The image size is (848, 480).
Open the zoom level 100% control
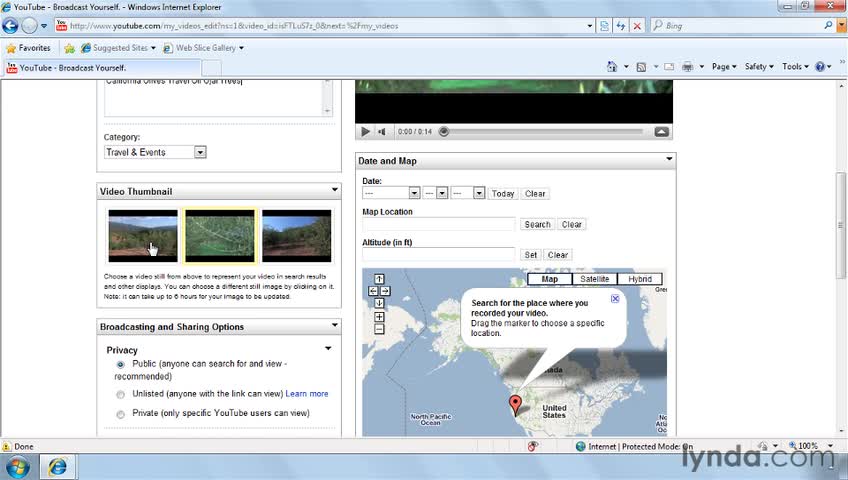pos(809,446)
